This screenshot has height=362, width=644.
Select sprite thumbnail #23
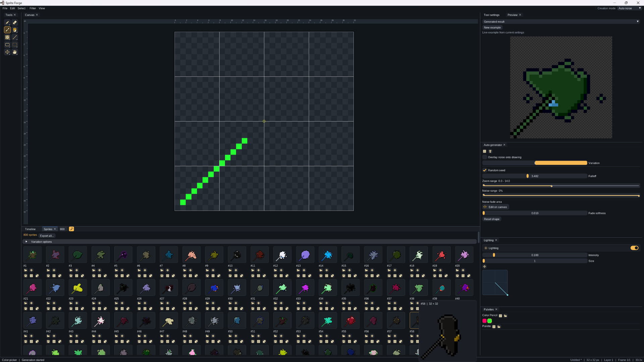click(77, 288)
